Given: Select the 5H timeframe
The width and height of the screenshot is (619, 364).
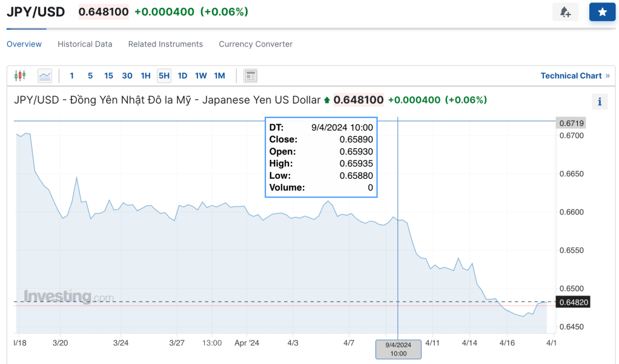Looking at the screenshot, I should pos(164,76).
